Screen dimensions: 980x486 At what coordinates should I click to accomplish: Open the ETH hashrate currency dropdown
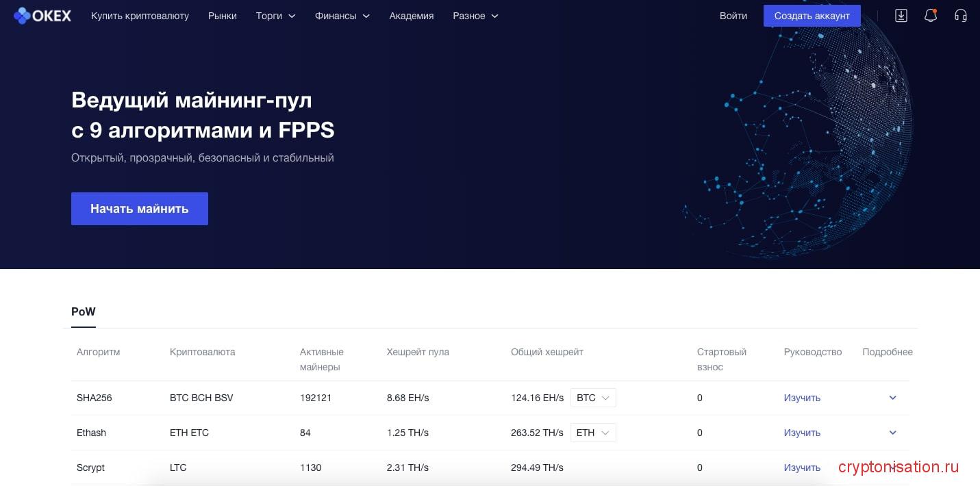(593, 433)
